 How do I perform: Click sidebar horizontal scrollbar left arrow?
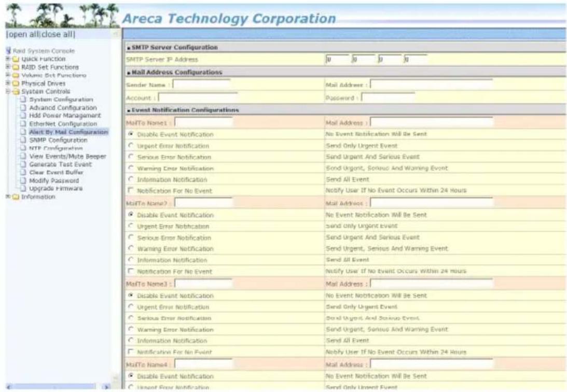click(9, 387)
